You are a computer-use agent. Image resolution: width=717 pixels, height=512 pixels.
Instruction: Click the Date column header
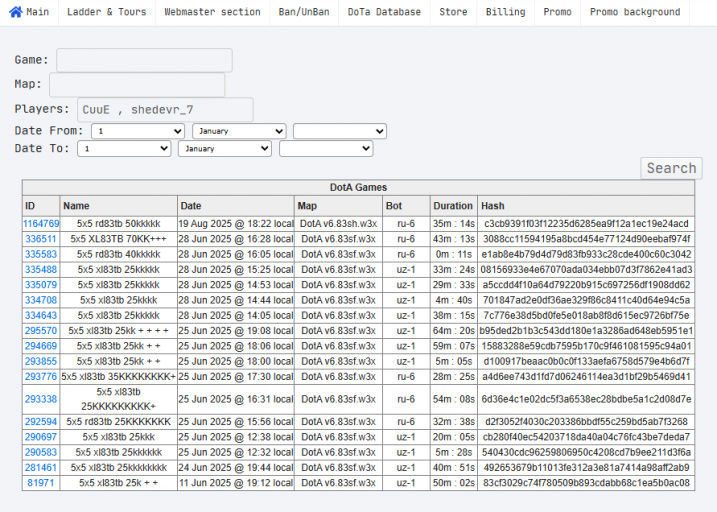(236, 206)
